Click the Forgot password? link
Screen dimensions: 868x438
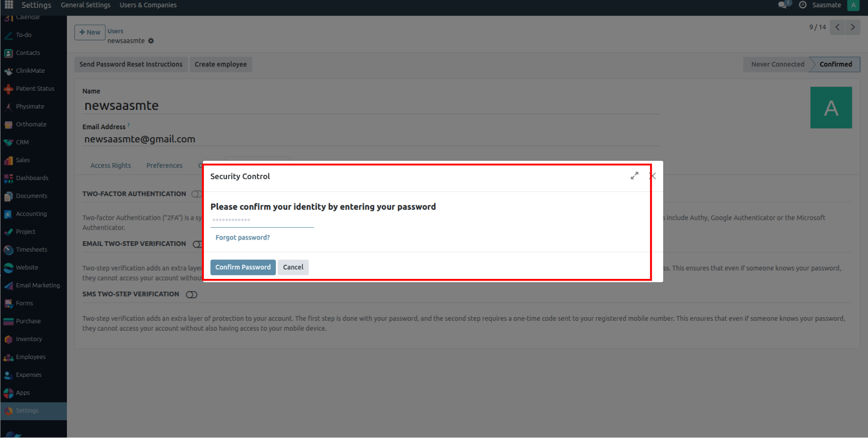(x=243, y=238)
